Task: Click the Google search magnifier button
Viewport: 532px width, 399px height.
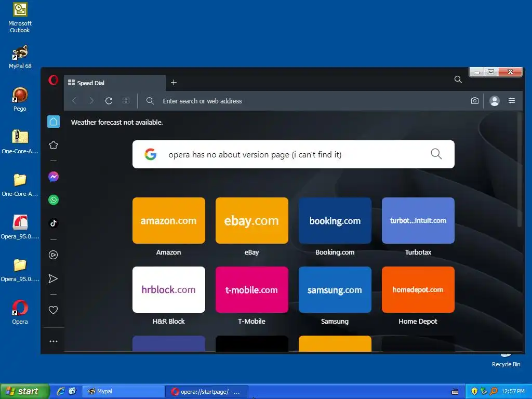Action: (x=436, y=154)
